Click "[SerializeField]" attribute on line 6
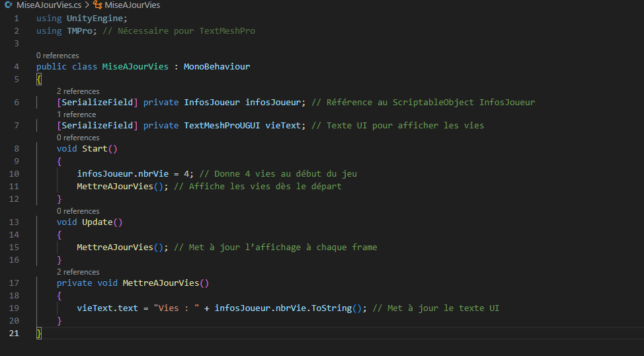 (97, 103)
